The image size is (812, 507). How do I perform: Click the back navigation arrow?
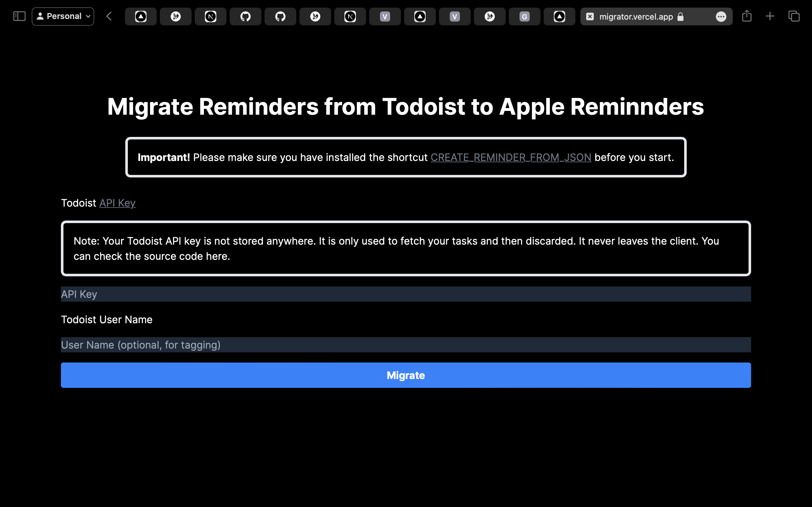pos(108,16)
